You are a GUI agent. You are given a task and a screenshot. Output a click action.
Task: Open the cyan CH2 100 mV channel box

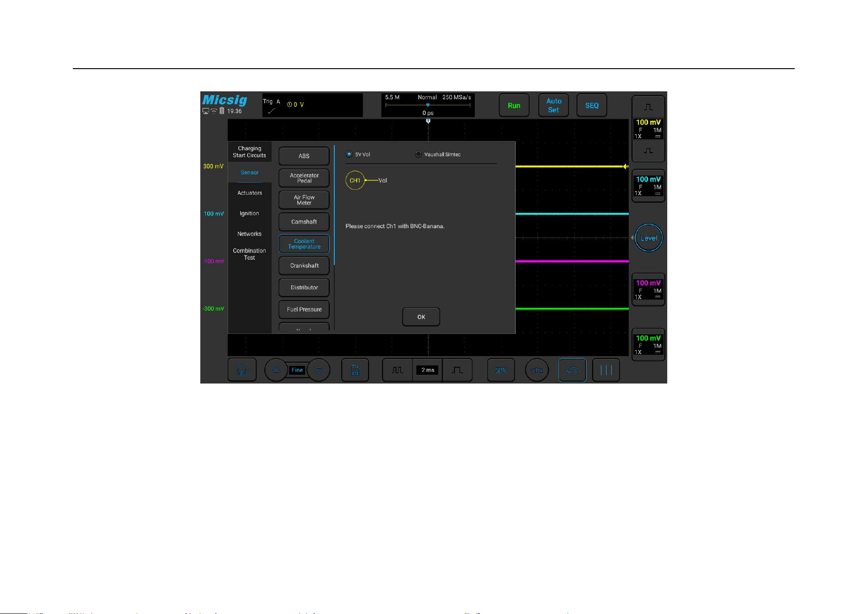point(648,185)
